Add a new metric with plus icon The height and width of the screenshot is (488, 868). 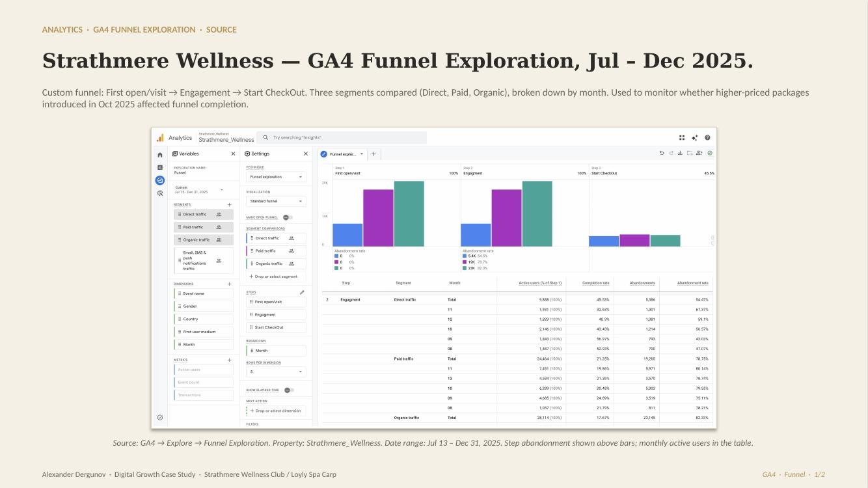229,360
